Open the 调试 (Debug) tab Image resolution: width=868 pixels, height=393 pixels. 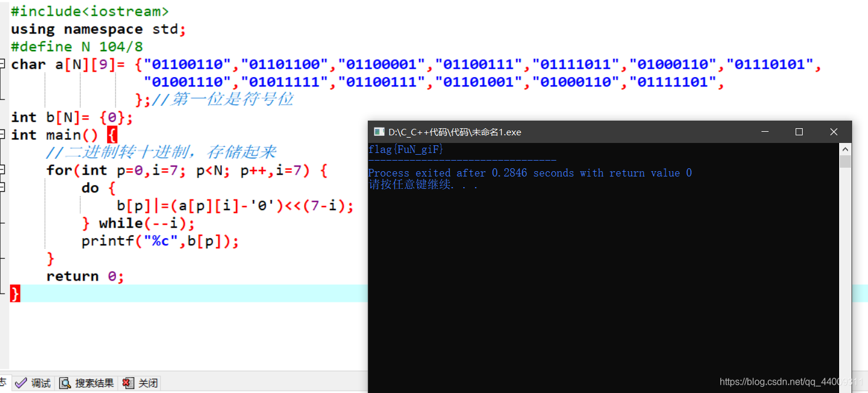point(33,383)
